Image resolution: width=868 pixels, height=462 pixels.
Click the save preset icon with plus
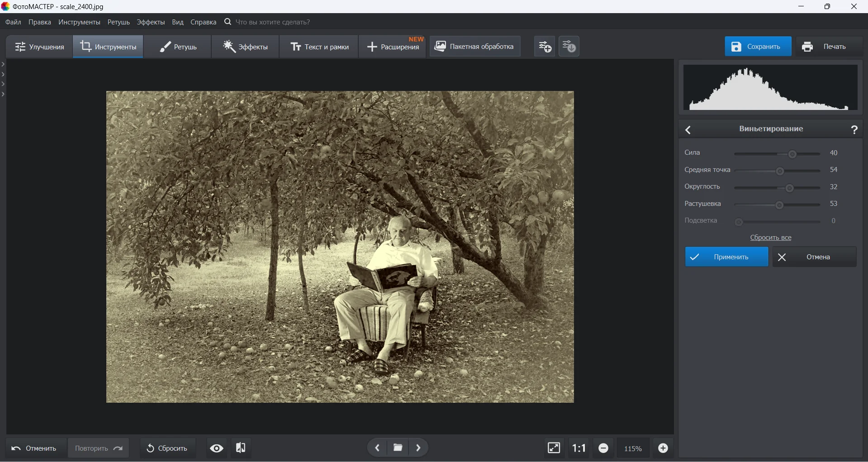point(545,46)
